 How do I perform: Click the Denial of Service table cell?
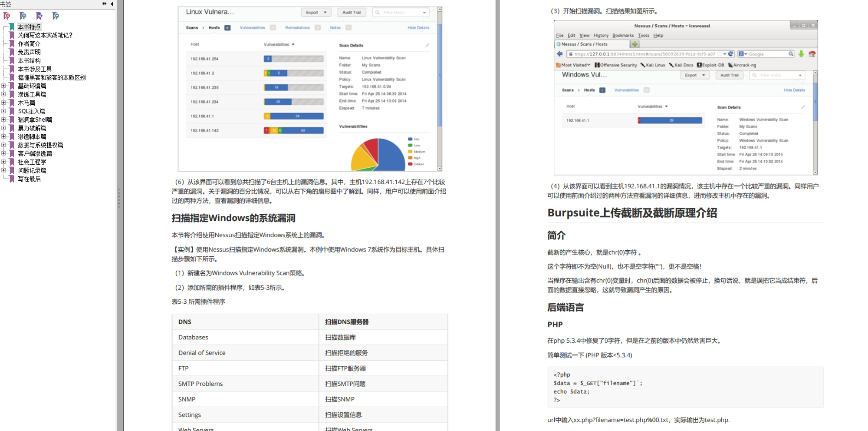coord(245,353)
